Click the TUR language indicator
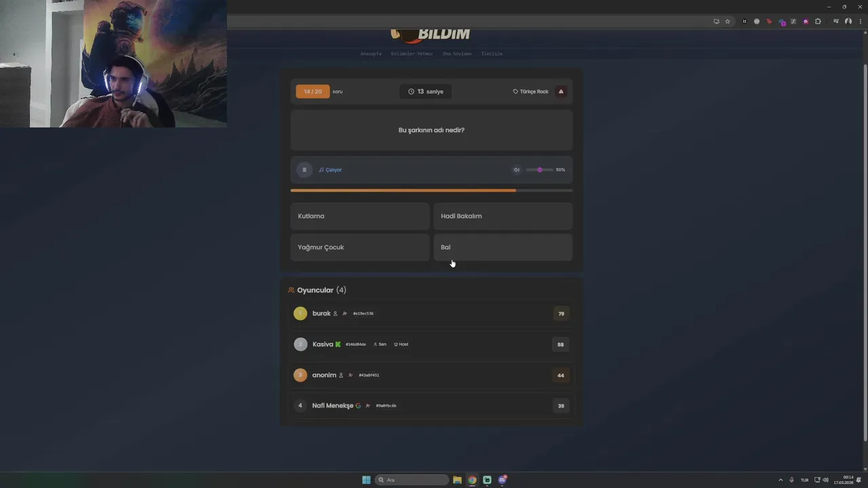This screenshot has width=868, height=488. pos(805,480)
